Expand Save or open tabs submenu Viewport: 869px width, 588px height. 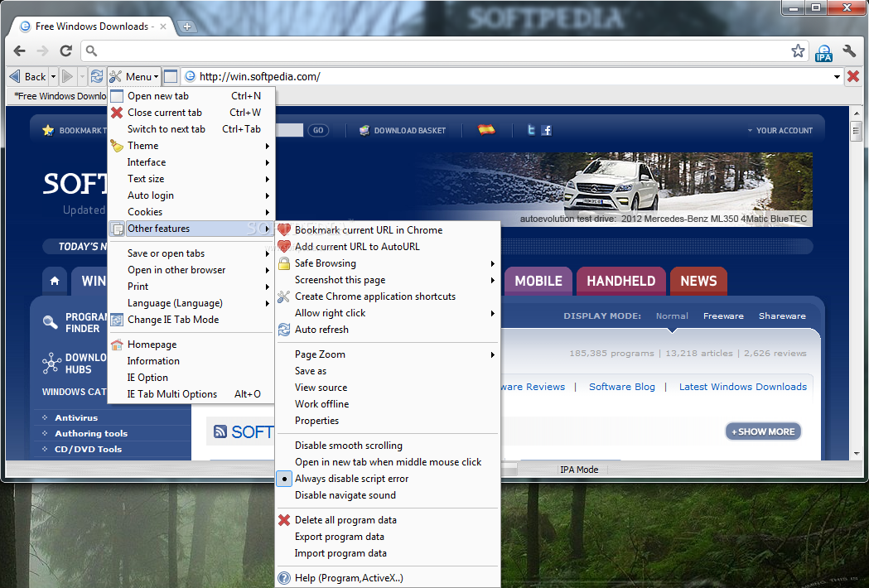click(x=191, y=253)
